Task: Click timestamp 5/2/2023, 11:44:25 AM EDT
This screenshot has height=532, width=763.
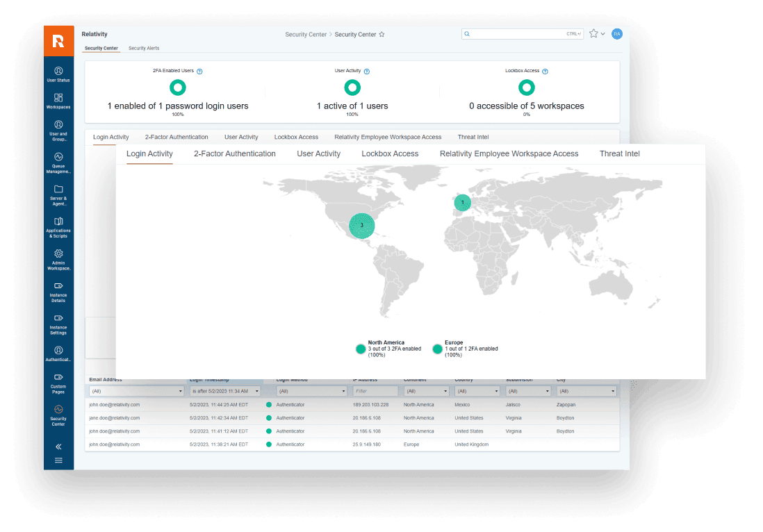Action: pyautogui.click(x=218, y=405)
